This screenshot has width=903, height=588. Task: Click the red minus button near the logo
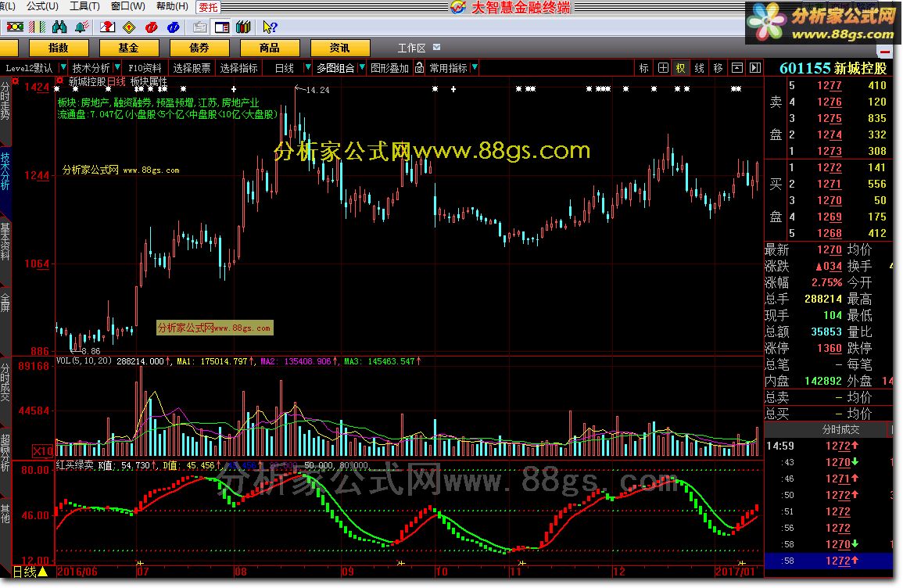point(884,52)
